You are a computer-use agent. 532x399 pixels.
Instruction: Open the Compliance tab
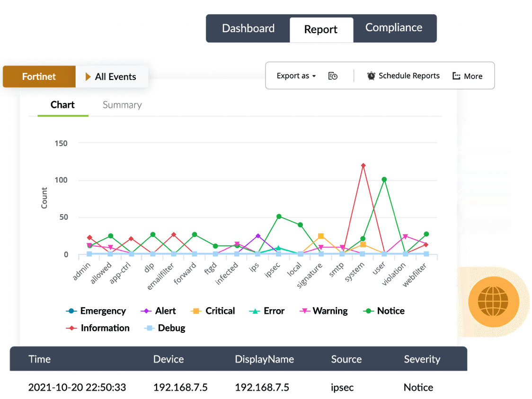pos(393,28)
